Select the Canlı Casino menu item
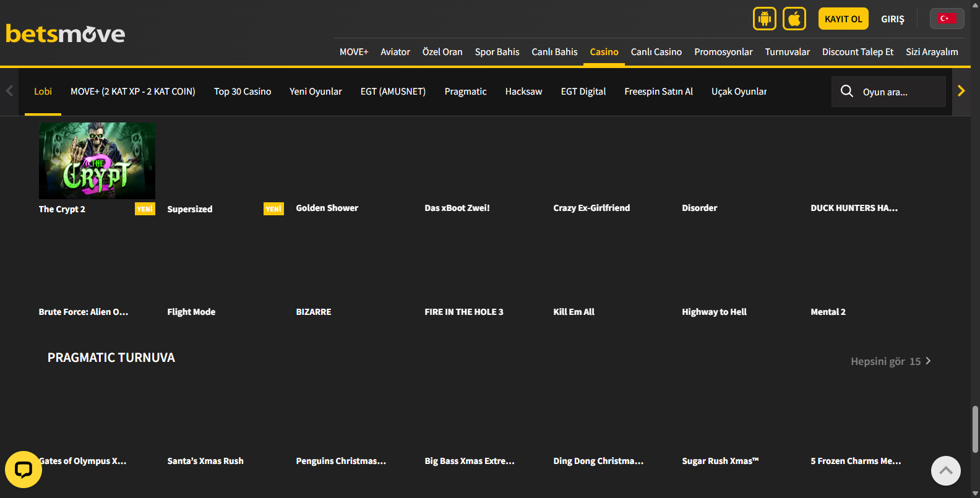980x498 pixels. point(656,52)
